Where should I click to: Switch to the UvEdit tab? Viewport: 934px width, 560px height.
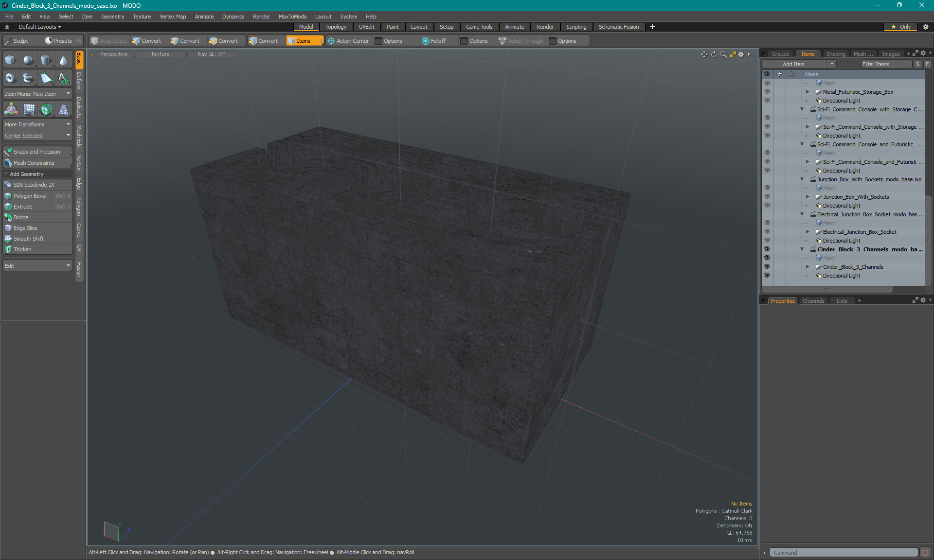point(366,27)
